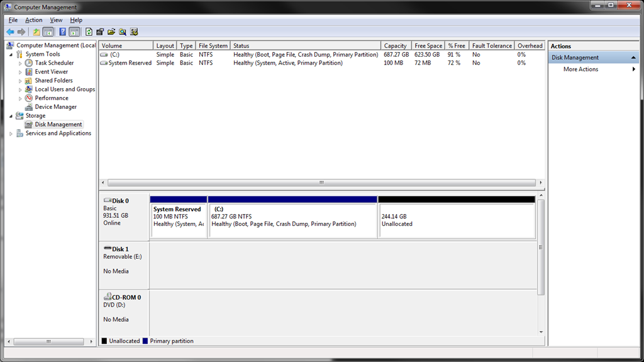Select Device Manager in the tree

[55, 107]
